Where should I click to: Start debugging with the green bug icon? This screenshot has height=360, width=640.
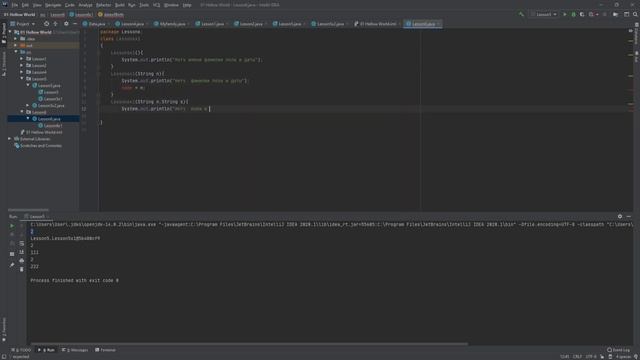(x=573, y=14)
